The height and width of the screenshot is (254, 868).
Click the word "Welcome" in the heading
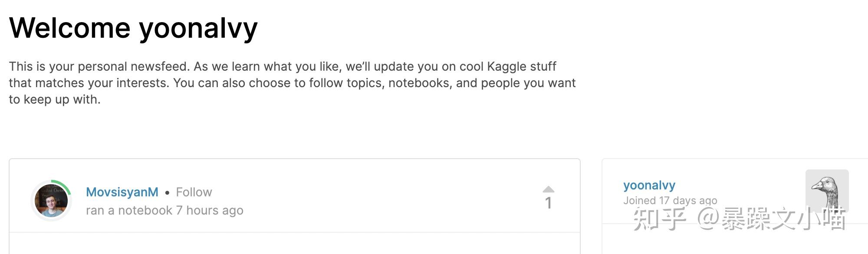[x=69, y=28]
